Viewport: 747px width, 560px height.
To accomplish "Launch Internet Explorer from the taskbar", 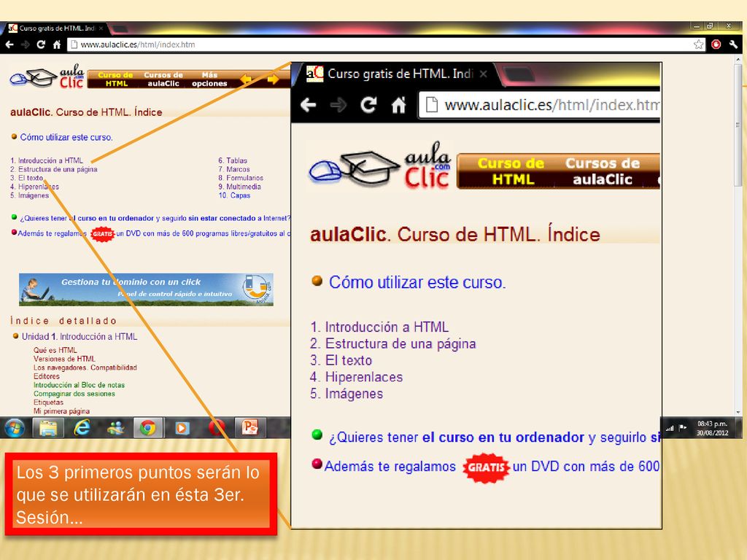I will tap(82, 427).
